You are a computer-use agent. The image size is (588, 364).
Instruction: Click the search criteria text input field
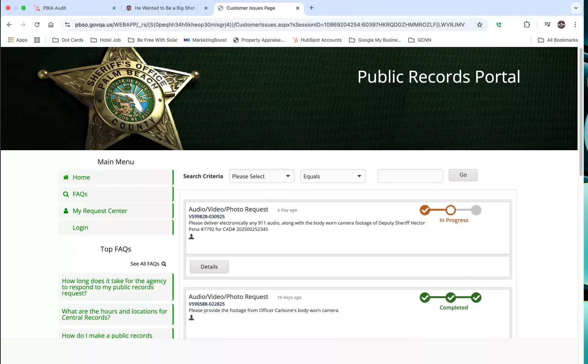(x=410, y=176)
